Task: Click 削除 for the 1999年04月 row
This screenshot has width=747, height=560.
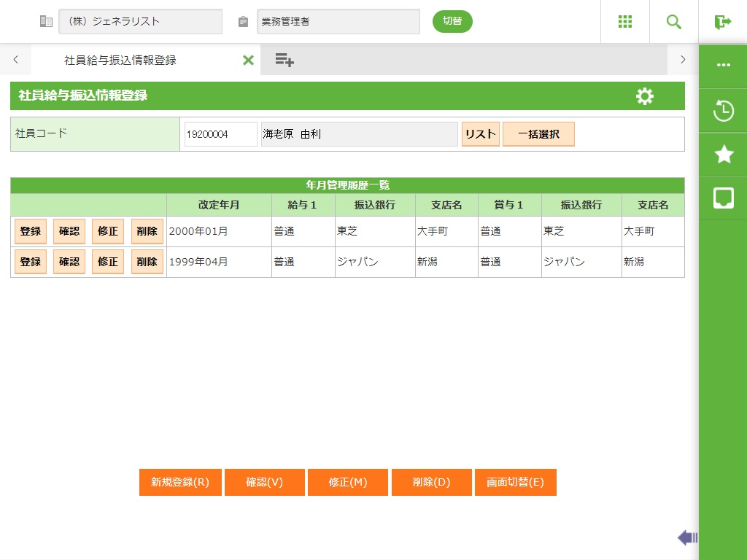Action: pos(147,262)
